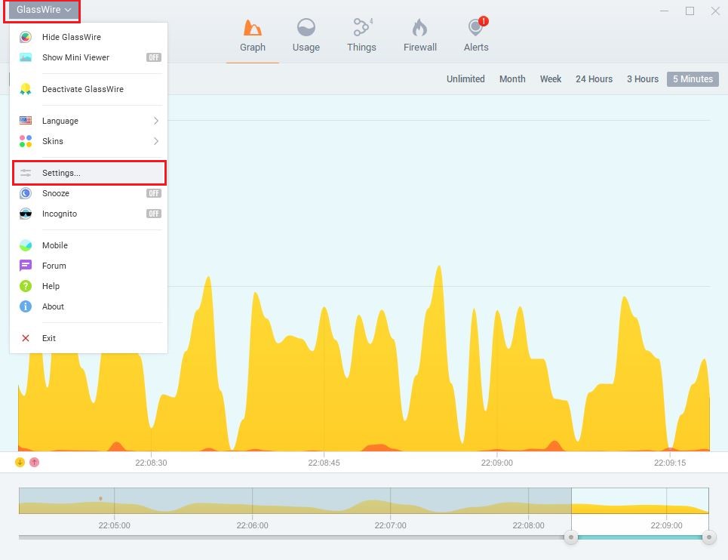This screenshot has width=728, height=560.
Task: Click the 22:07:00 overview time label
Action: coord(391,525)
